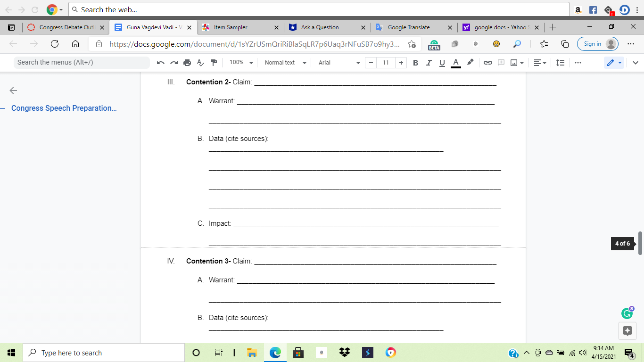Viewport: 644px width, 362px height.
Task: Select the Print icon
Action: click(187, 62)
